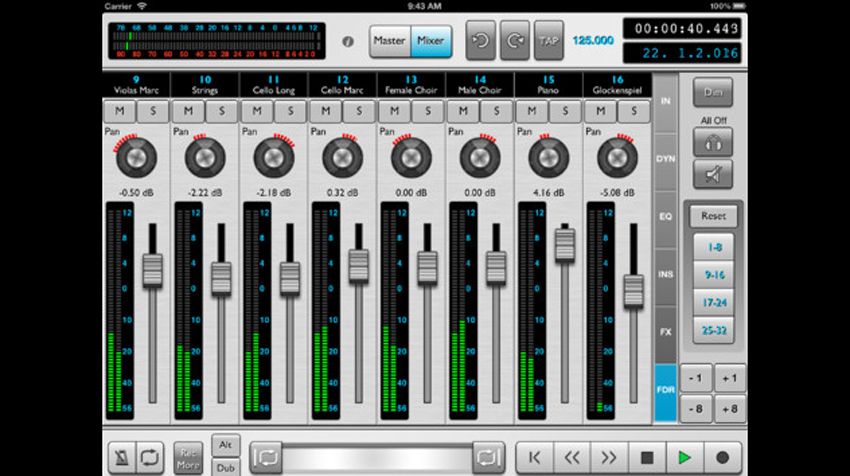
Task: Mute channel 15 Piano
Action: click(x=532, y=111)
